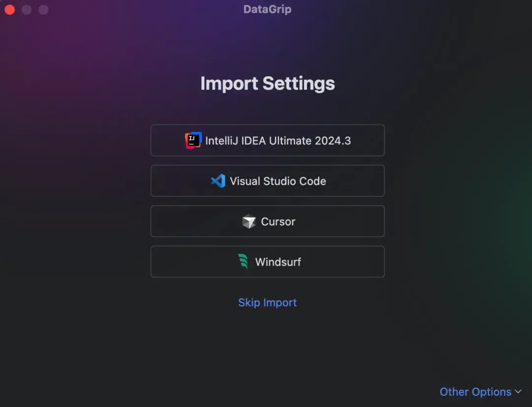Click the Visual Studio Code logo icon
The width and height of the screenshot is (532, 407).
click(x=218, y=181)
